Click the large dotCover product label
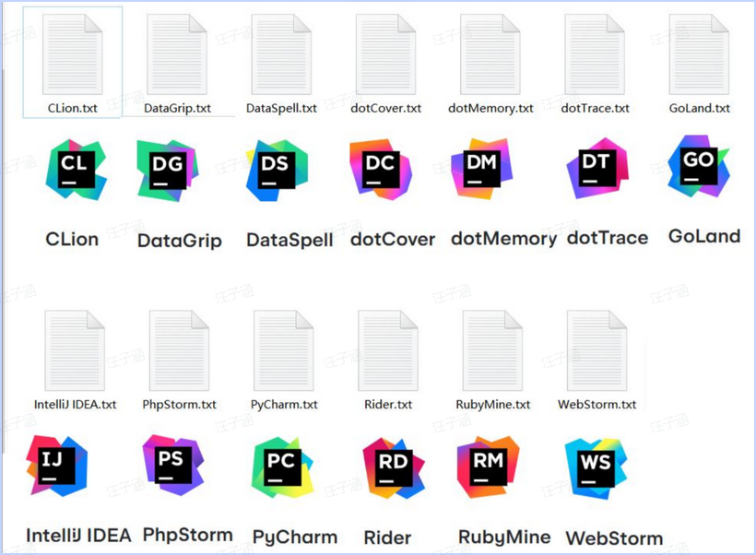 (x=393, y=239)
